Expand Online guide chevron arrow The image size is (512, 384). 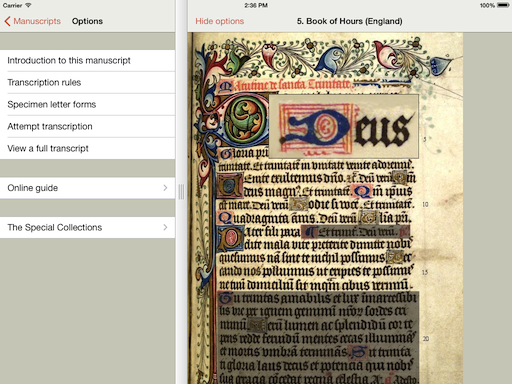(x=165, y=188)
